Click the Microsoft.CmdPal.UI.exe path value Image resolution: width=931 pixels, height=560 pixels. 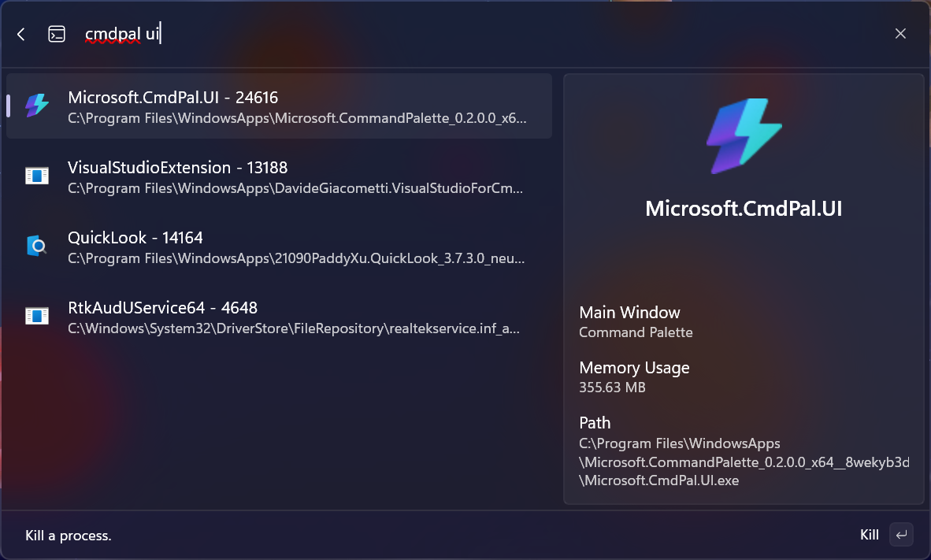(x=744, y=462)
